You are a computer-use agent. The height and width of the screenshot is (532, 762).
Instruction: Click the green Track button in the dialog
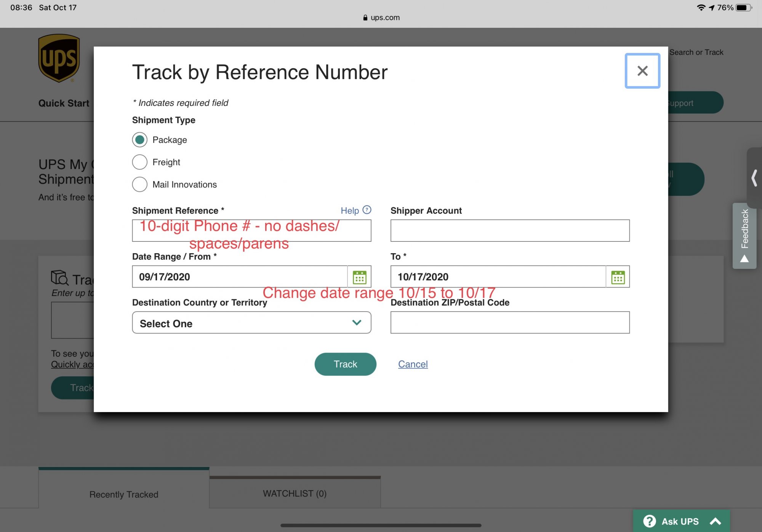click(345, 364)
